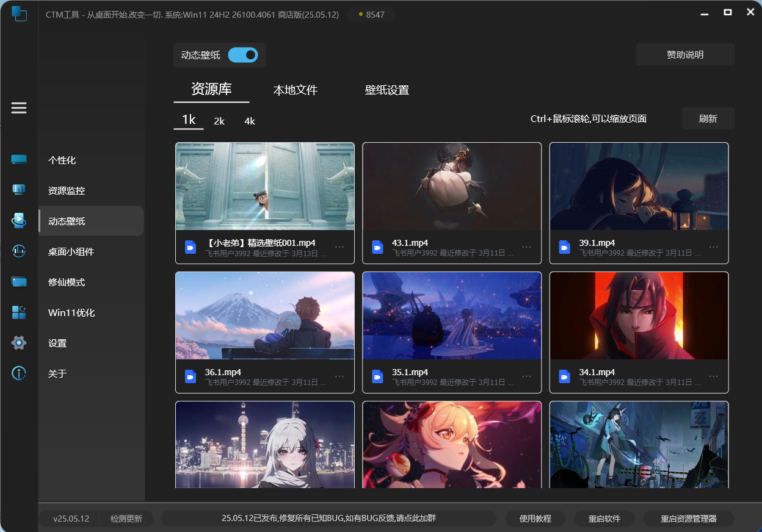762x532 pixels.
Task: Open the blonde girl orange eyes thumbnail
Action: [452, 445]
